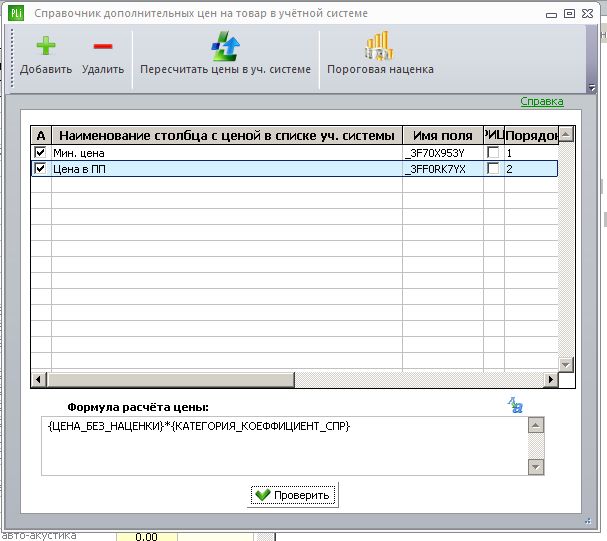Click the A column header
Image resolution: width=607 pixels, height=541 pixels.
[41, 135]
